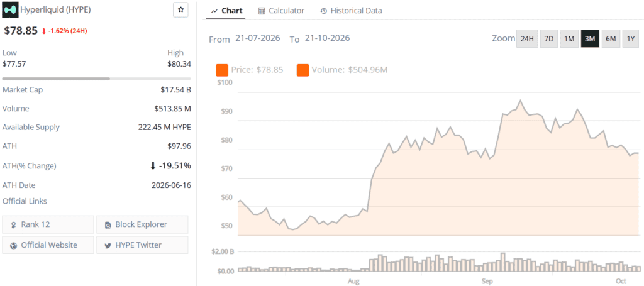Switch to the Chart tab

(226, 11)
